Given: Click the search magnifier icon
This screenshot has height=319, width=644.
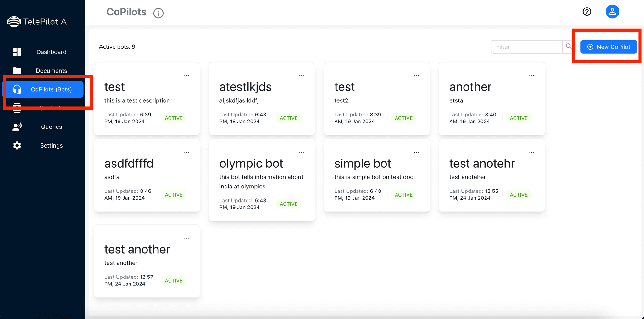Looking at the screenshot, I should point(569,46).
